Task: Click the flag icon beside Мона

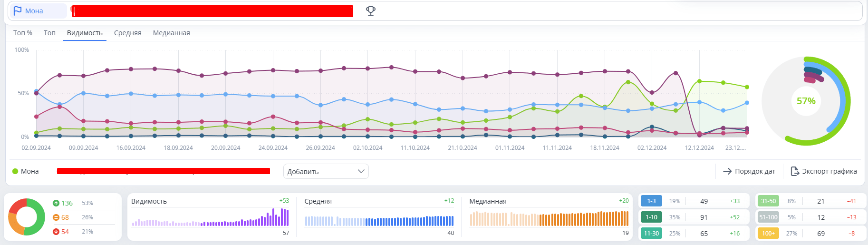Action: (18, 10)
